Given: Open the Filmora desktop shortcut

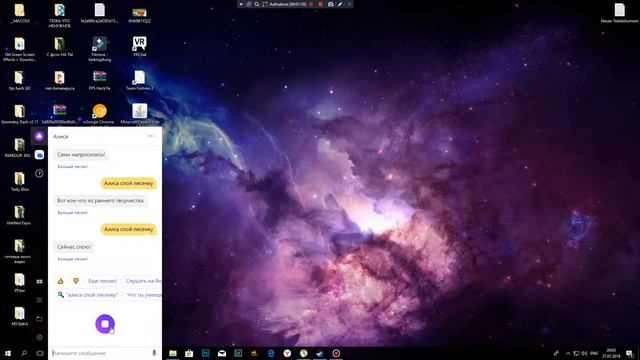Looking at the screenshot, I should click(99, 49).
